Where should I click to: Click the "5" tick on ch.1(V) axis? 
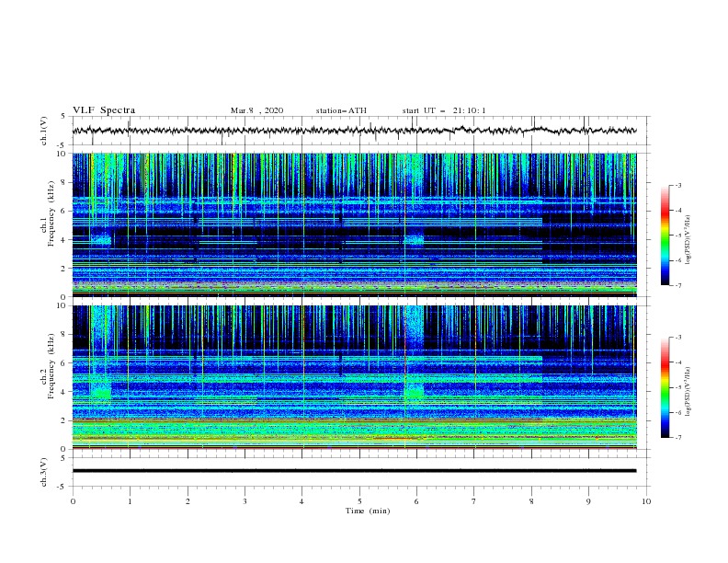click(x=63, y=117)
